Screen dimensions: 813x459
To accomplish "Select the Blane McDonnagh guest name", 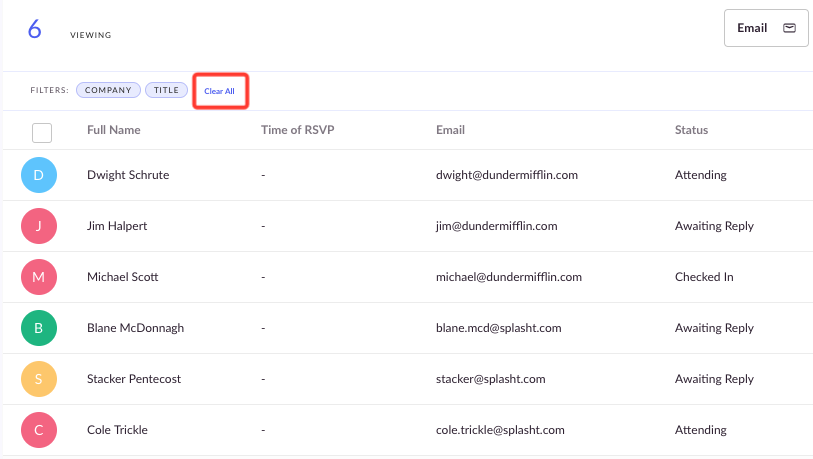I will (135, 328).
